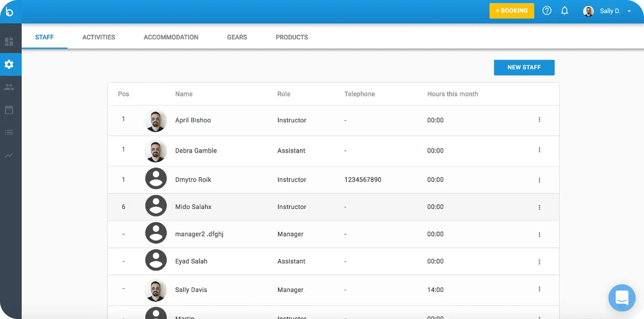Open the chat support bubble

pos(622,298)
